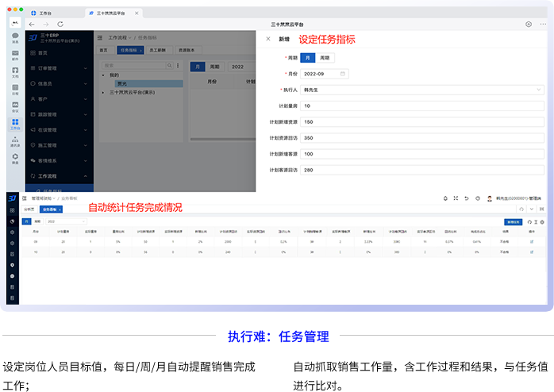The image size is (554, 392).
Task: Open the 会议 meeting icon in left dock
Action: click(15, 106)
